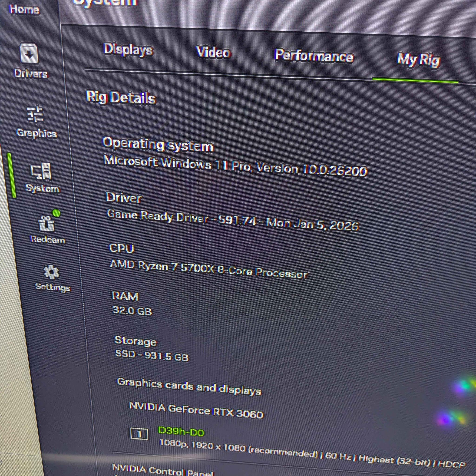The image size is (476, 476).
Task: Select the System sidebar icon
Action: 41,171
